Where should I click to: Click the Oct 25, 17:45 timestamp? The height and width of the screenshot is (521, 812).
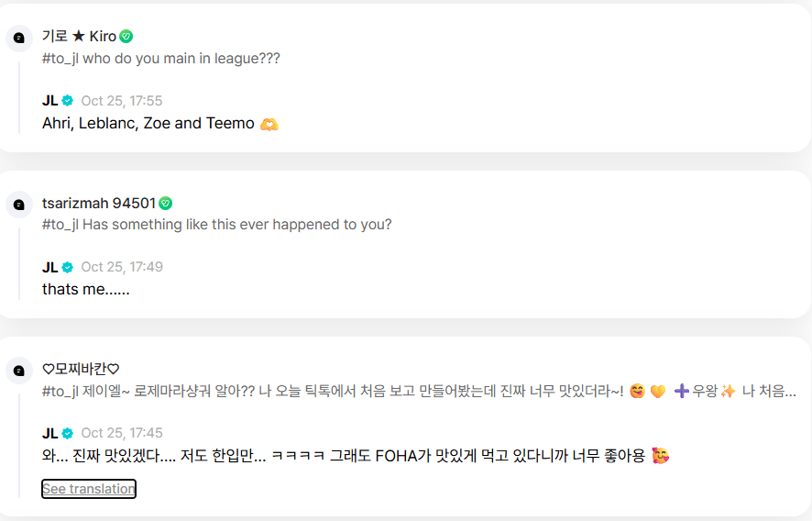pos(121,433)
